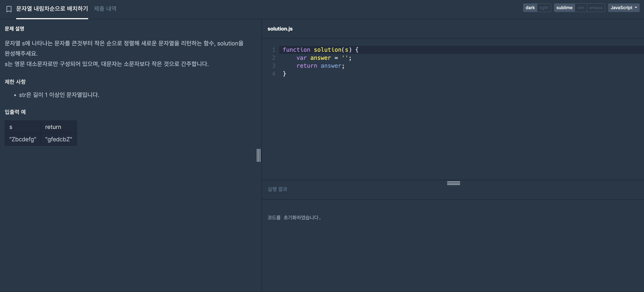644x292 pixels.
Task: Click the 실행 결과 panel header
Action: (277, 189)
